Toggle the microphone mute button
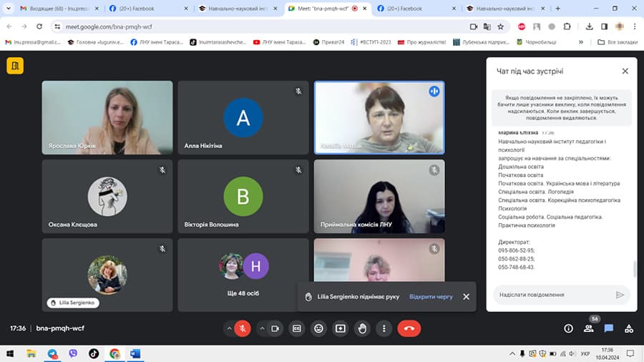 243,328
